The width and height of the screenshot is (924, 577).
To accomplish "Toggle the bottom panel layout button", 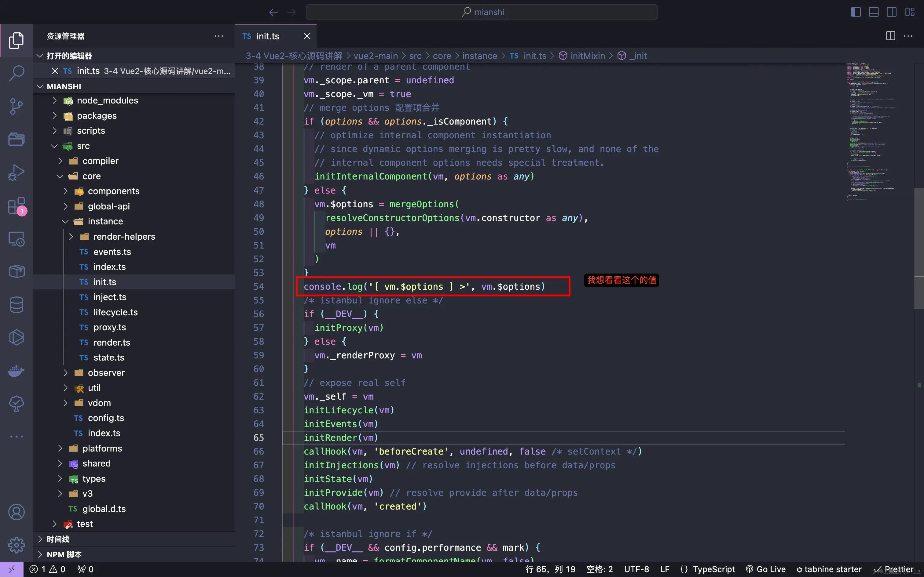I will click(874, 12).
